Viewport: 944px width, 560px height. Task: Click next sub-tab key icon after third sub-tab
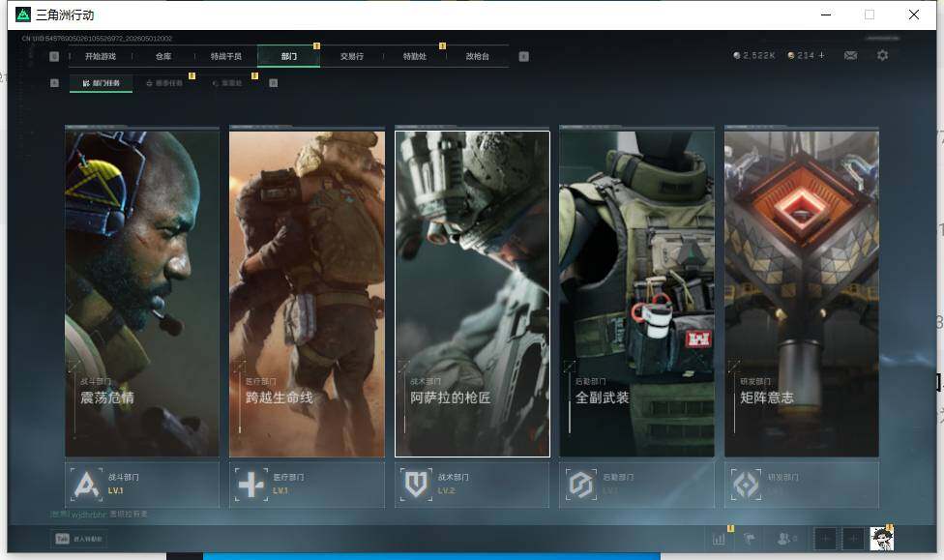click(x=274, y=83)
